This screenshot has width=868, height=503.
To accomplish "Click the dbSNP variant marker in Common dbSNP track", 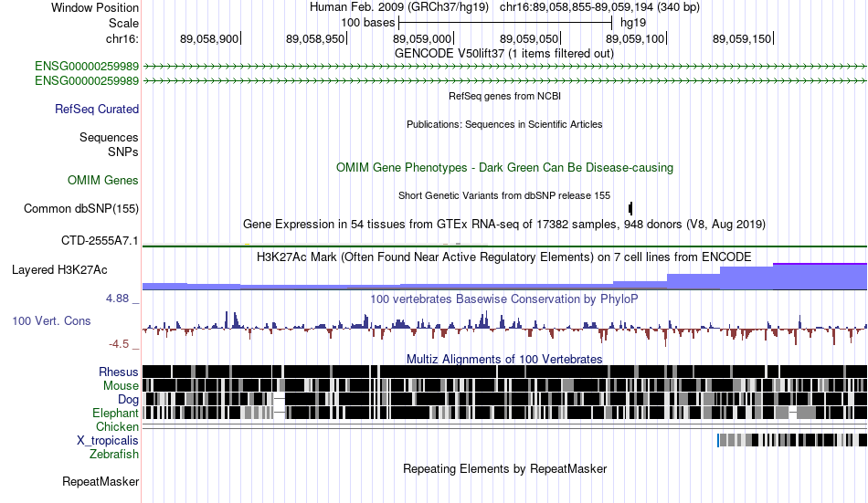I will tap(630, 209).
